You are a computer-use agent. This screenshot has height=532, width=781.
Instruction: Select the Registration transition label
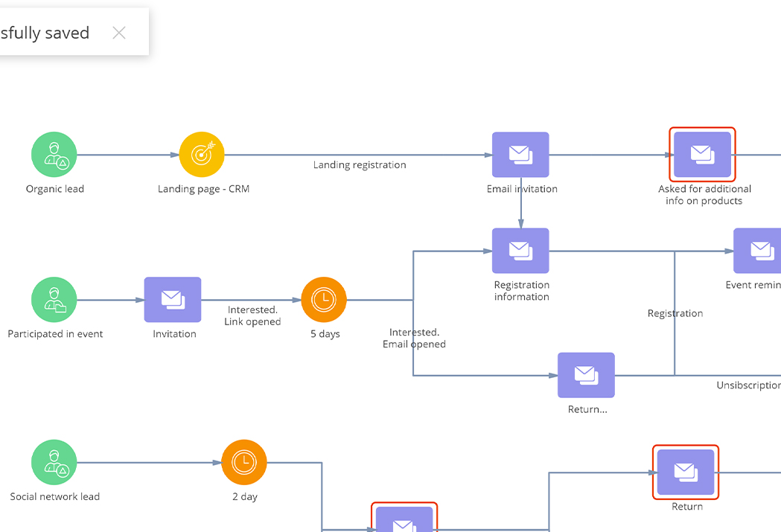675,313
